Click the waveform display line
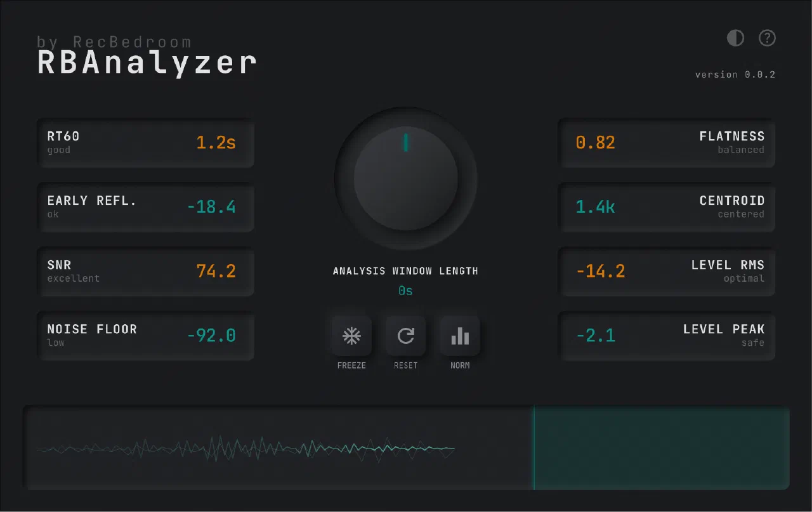This screenshot has height=512, width=812. tap(246, 449)
